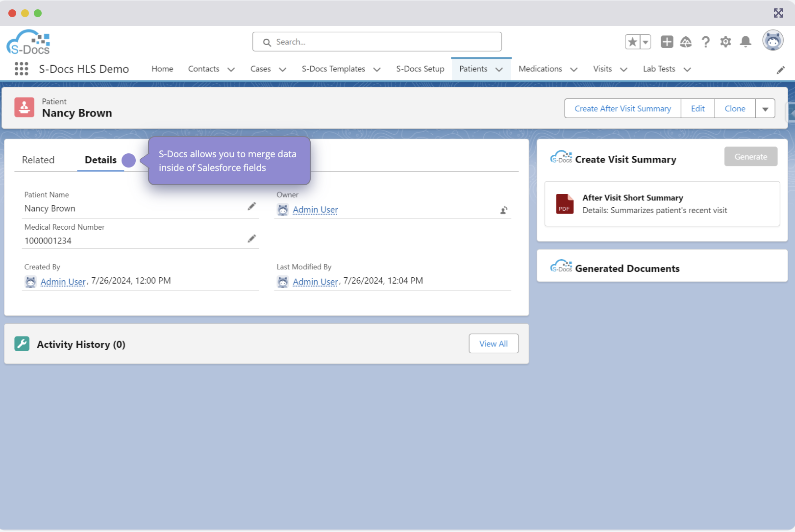The image size is (795, 532).
Task: Open the favorites list dropdown arrow
Action: pos(646,42)
